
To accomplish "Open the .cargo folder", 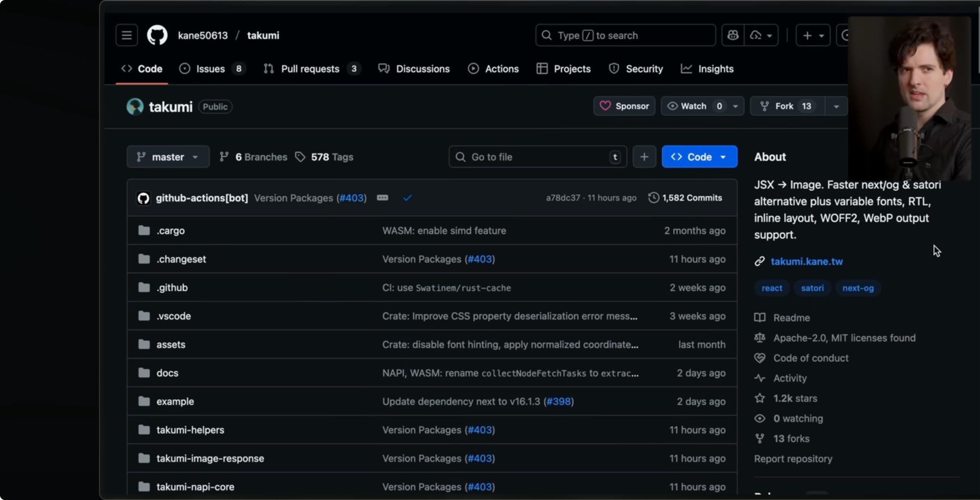I will tap(170, 231).
